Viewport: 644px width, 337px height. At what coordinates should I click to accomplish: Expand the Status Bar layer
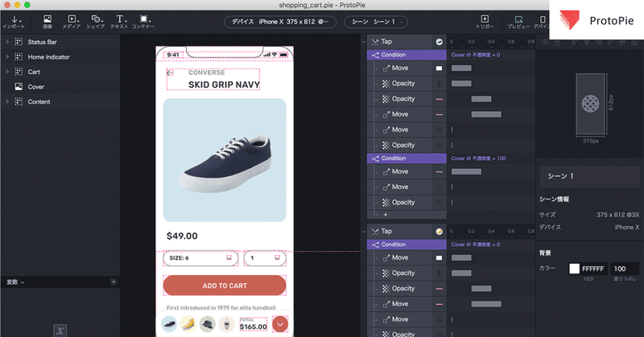pos(7,42)
